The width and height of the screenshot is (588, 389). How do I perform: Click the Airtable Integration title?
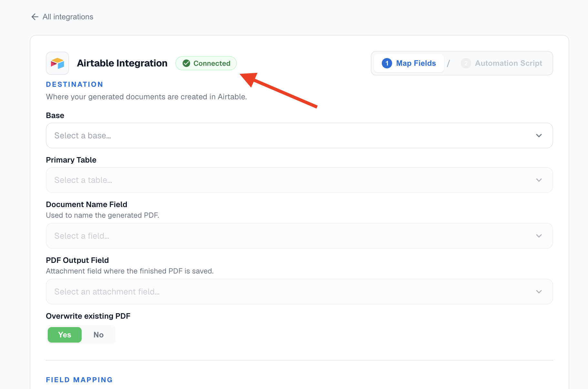tap(122, 63)
